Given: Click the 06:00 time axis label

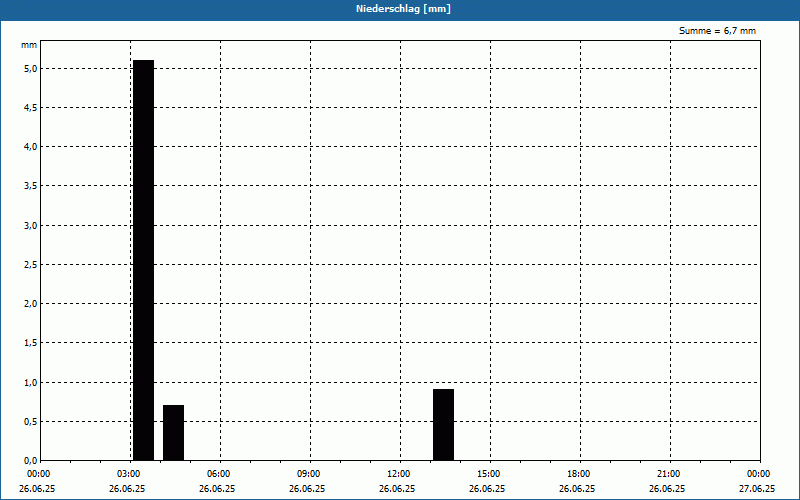Looking at the screenshot, I should 217,474.
